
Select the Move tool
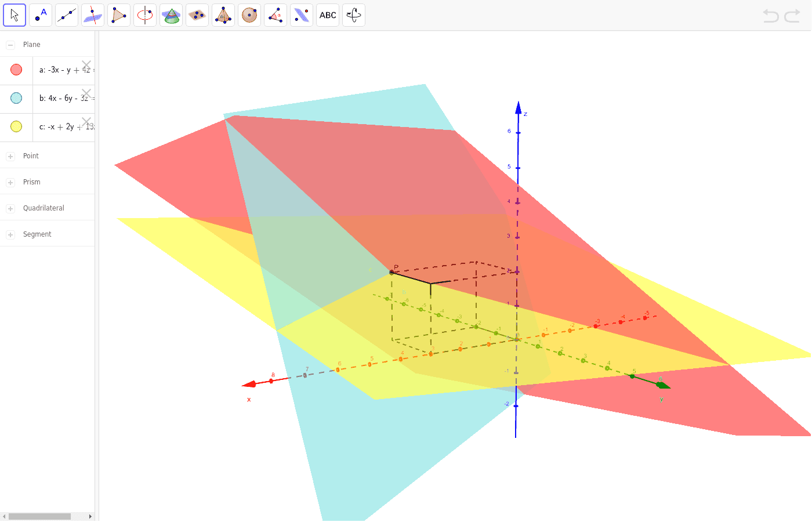tap(14, 15)
